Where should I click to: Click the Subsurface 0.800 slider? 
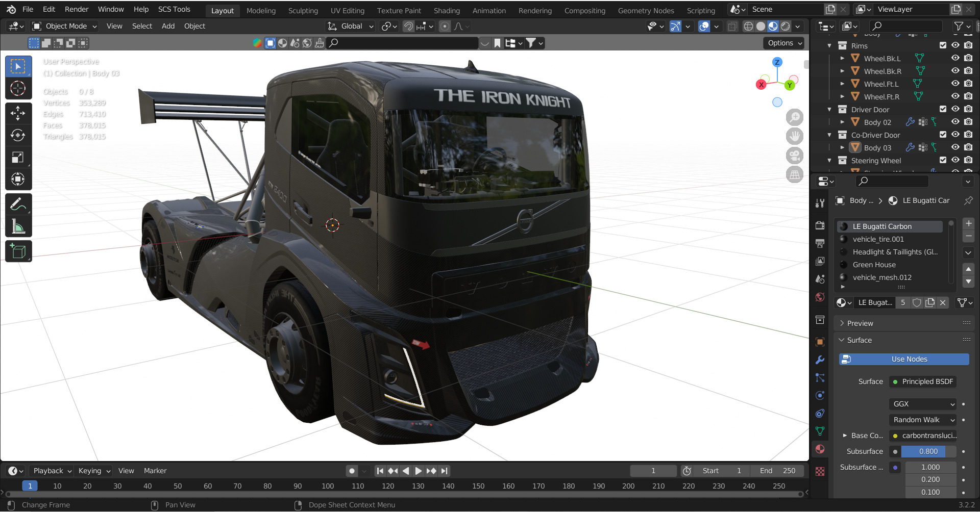[928, 451]
